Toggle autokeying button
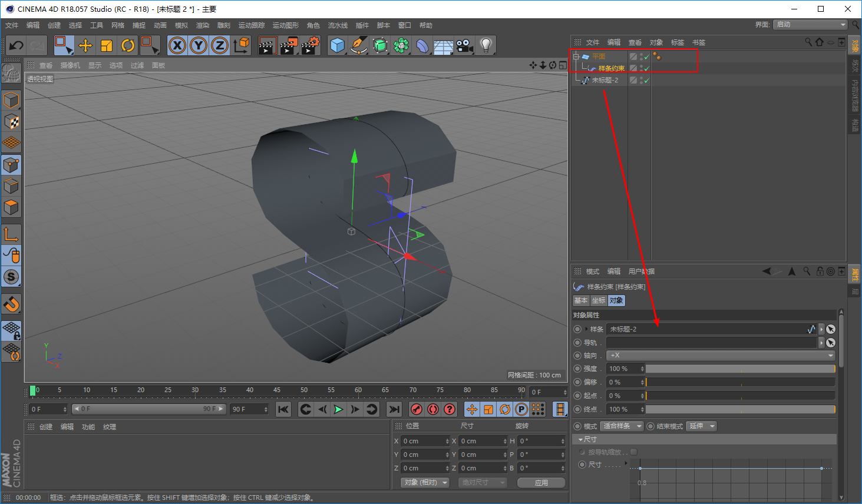The height and width of the screenshot is (504, 862). click(433, 409)
